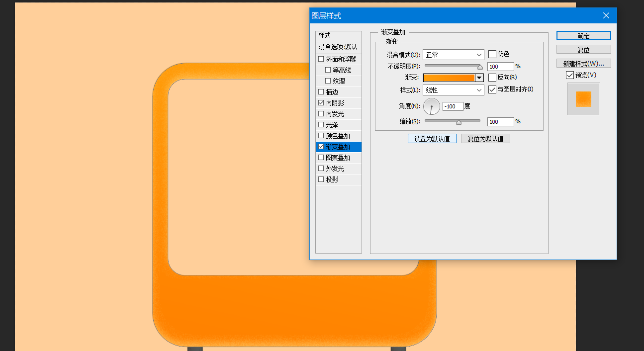Image resolution: width=644 pixels, height=351 pixels.
Task: Open the 样式(L) 线性 dropdown
Action: (454, 90)
